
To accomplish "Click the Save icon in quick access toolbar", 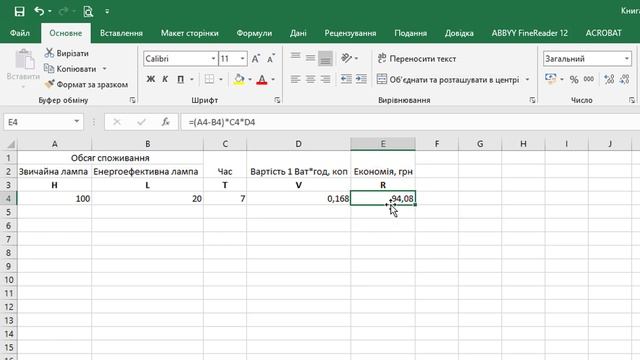I will (x=19, y=11).
